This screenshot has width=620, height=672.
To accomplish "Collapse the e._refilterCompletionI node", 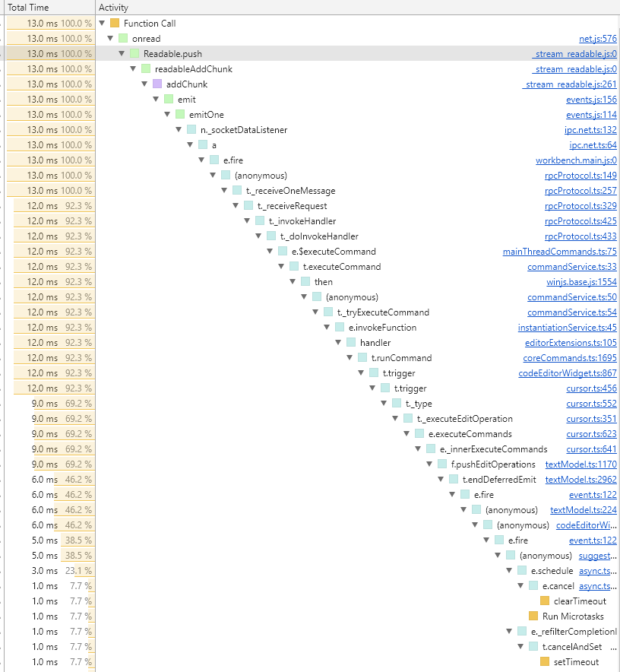I will (509, 631).
